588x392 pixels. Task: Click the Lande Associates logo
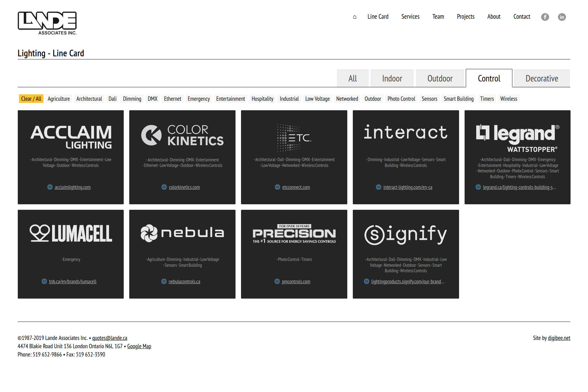tap(47, 23)
